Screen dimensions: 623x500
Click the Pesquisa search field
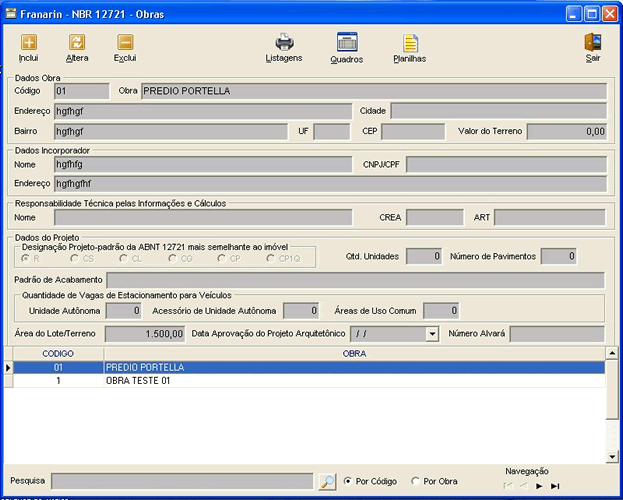click(x=182, y=481)
